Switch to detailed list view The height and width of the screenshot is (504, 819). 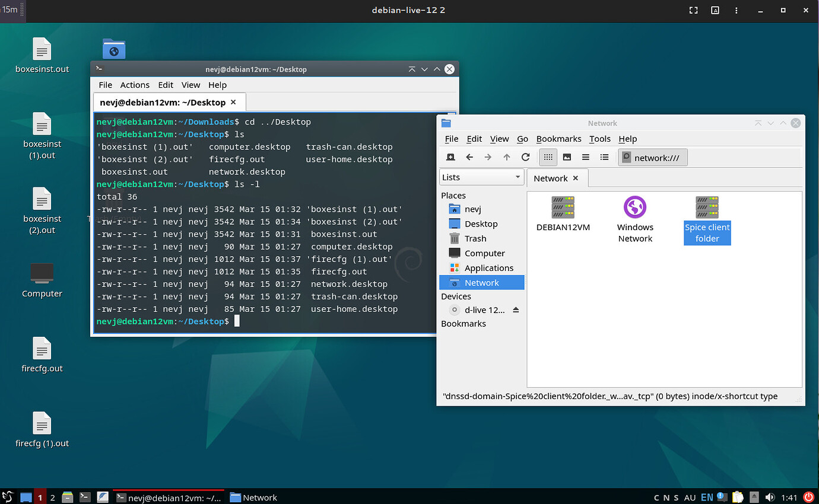point(604,157)
